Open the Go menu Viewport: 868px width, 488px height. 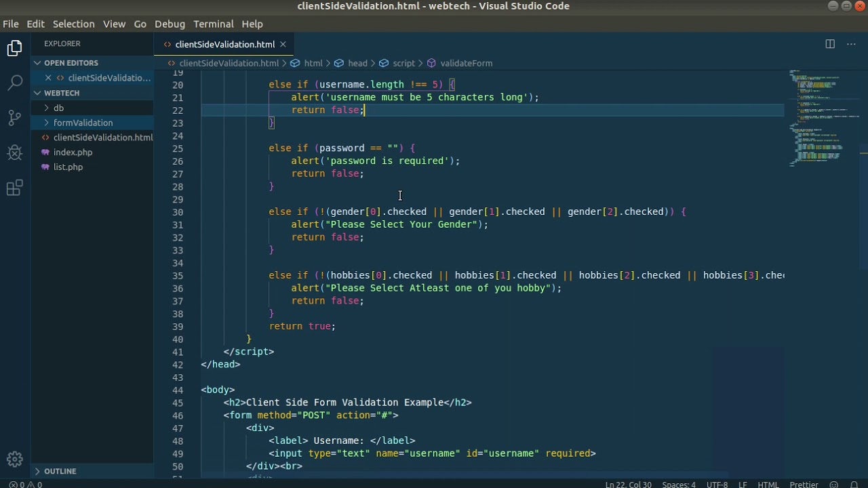pos(140,24)
